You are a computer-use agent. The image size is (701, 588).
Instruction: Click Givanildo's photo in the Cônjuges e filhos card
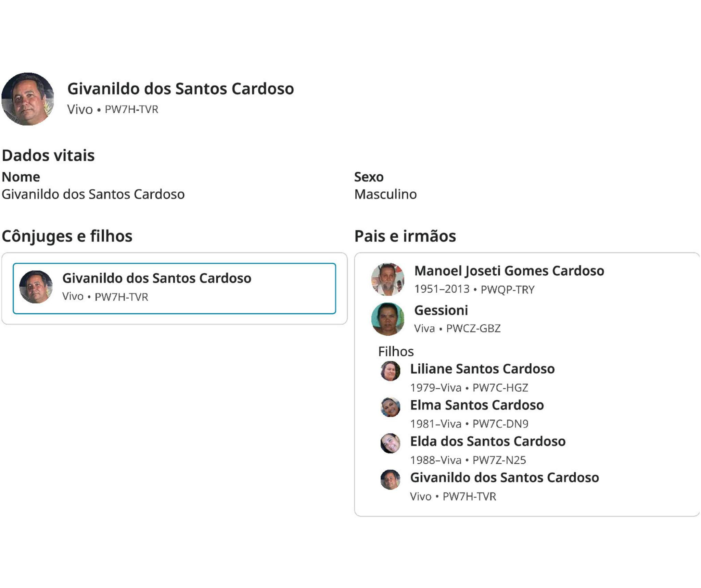(x=36, y=287)
